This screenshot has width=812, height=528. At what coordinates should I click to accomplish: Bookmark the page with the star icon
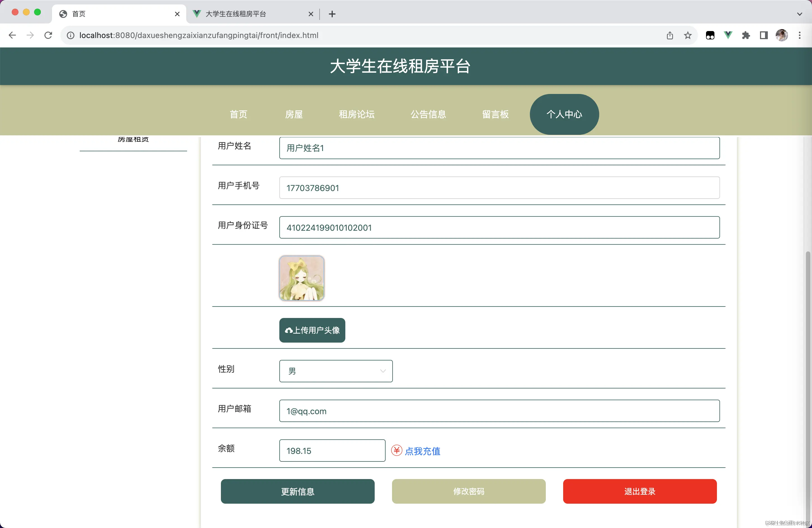click(688, 35)
